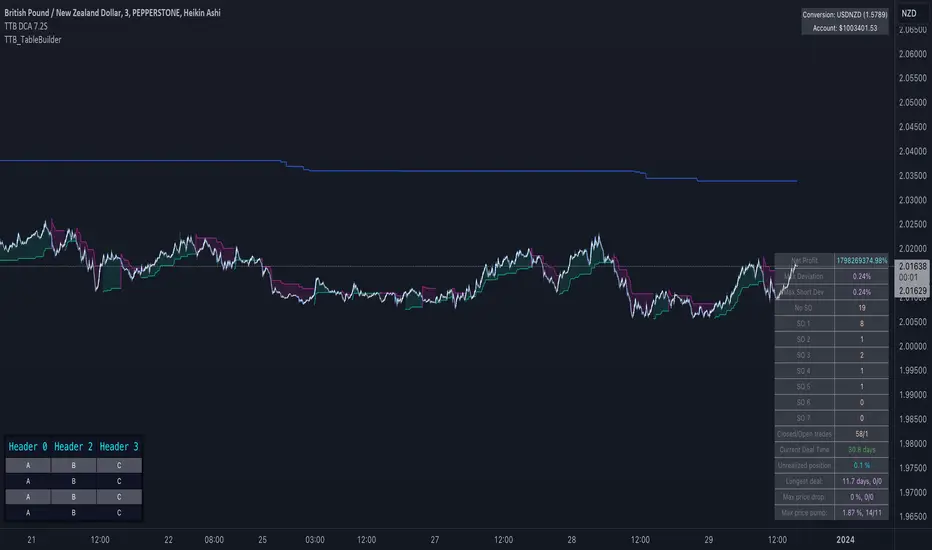Click the 25 date label on time axis
932x550 pixels.
262,540
